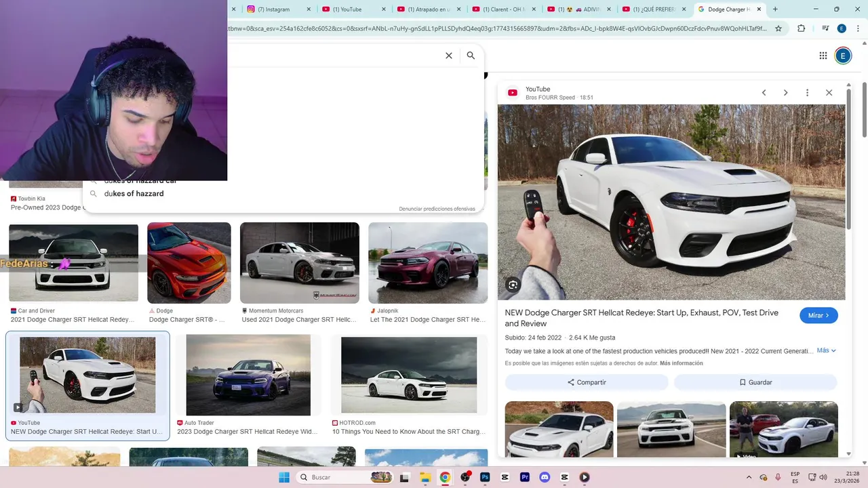Click the blue Mirar button
The width and height of the screenshot is (868, 488).
(x=818, y=315)
